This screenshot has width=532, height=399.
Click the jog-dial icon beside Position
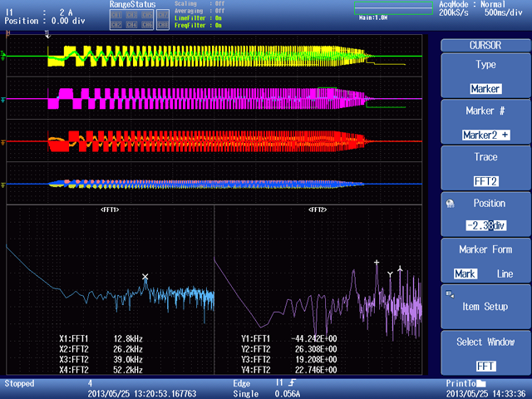pos(451,204)
